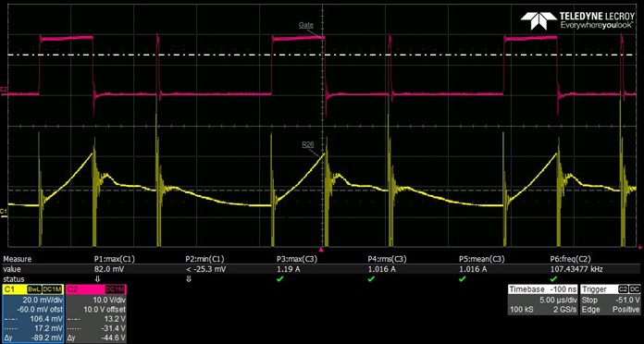This screenshot has height=344, width=644.
Task: Click the R26 trace label
Action: [307, 144]
